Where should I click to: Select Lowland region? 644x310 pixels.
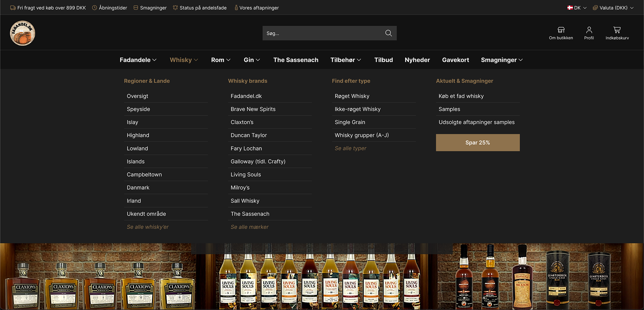click(x=166, y=148)
